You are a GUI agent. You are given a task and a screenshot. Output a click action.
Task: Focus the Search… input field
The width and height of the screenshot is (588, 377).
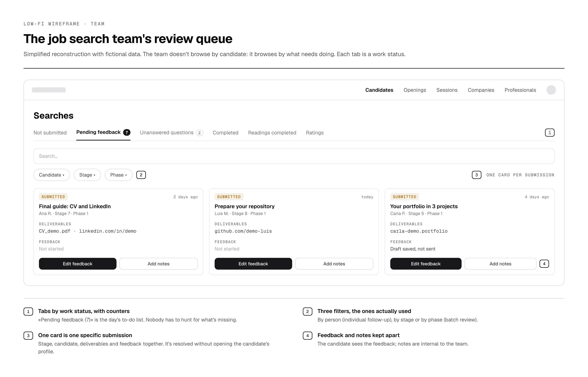coord(294,156)
